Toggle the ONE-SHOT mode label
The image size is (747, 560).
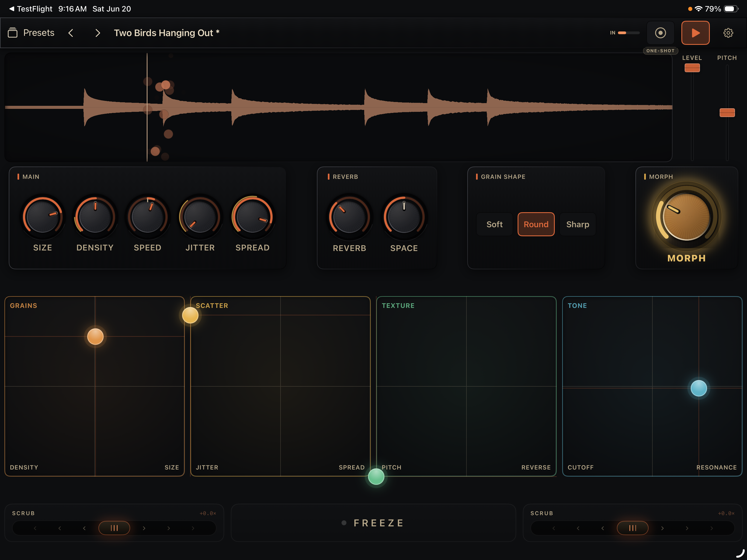click(x=660, y=51)
